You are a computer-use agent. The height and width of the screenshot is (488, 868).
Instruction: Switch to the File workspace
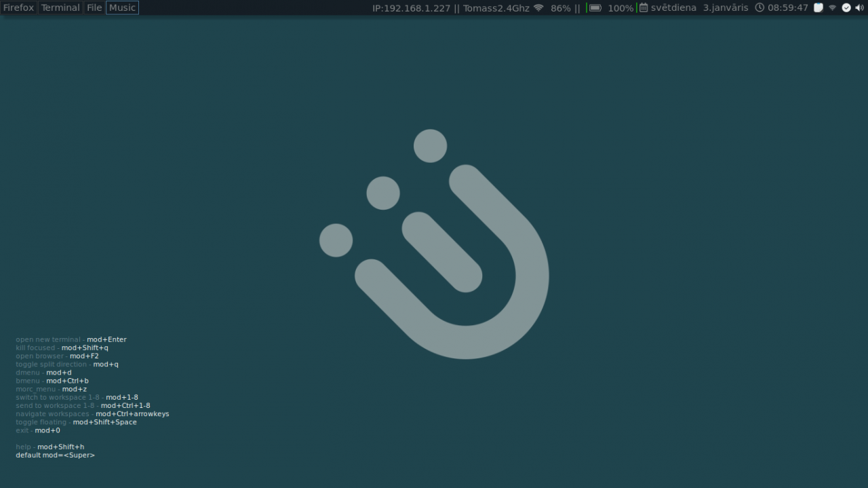click(x=94, y=7)
